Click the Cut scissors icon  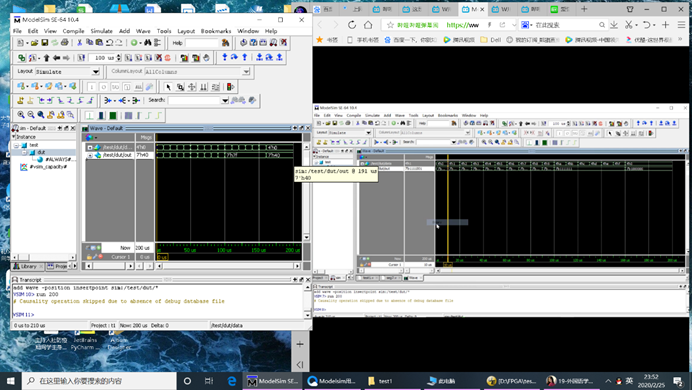(x=79, y=43)
